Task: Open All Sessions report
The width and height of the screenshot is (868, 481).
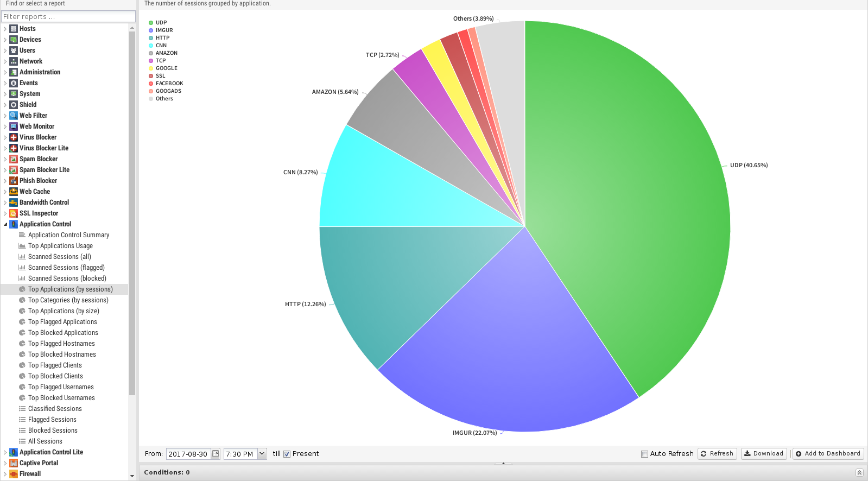Action: 45,441
